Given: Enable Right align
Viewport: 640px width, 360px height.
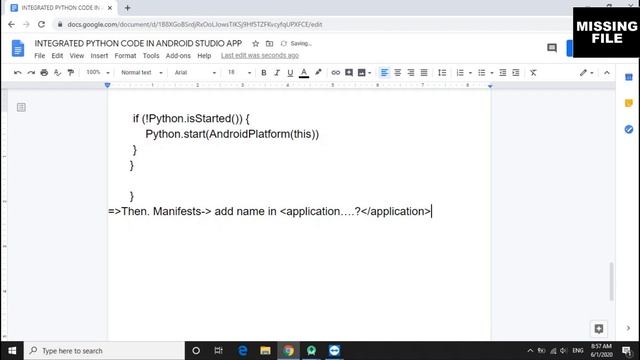Looking at the screenshot, I should pyautogui.click(x=411, y=73).
